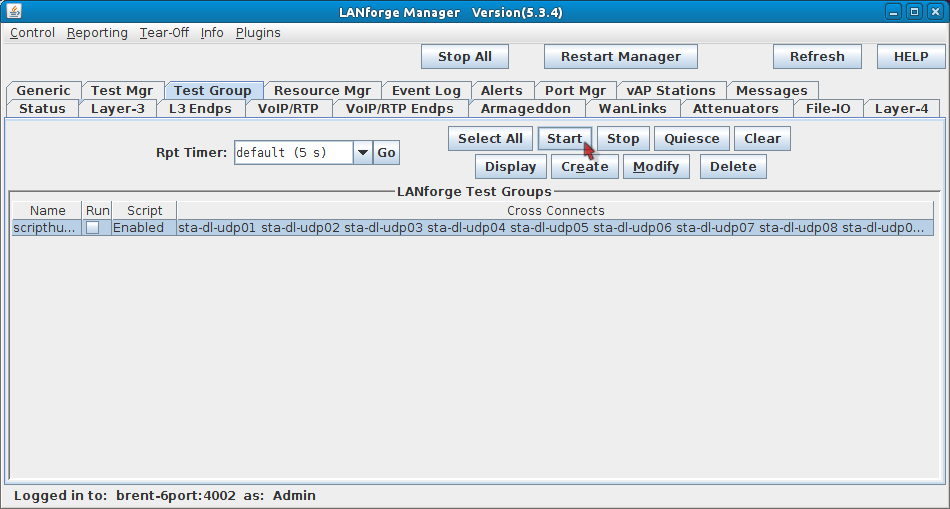Click the Create button
This screenshot has height=509, width=950.
tap(585, 167)
